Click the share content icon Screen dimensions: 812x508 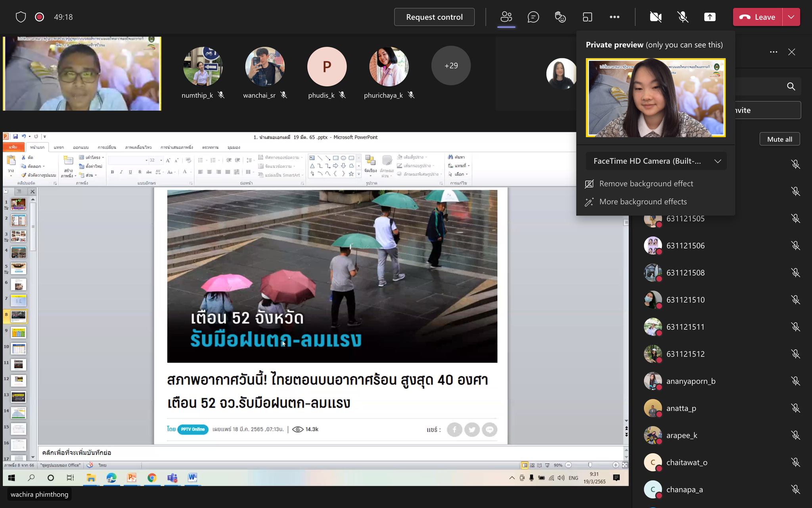tap(709, 17)
